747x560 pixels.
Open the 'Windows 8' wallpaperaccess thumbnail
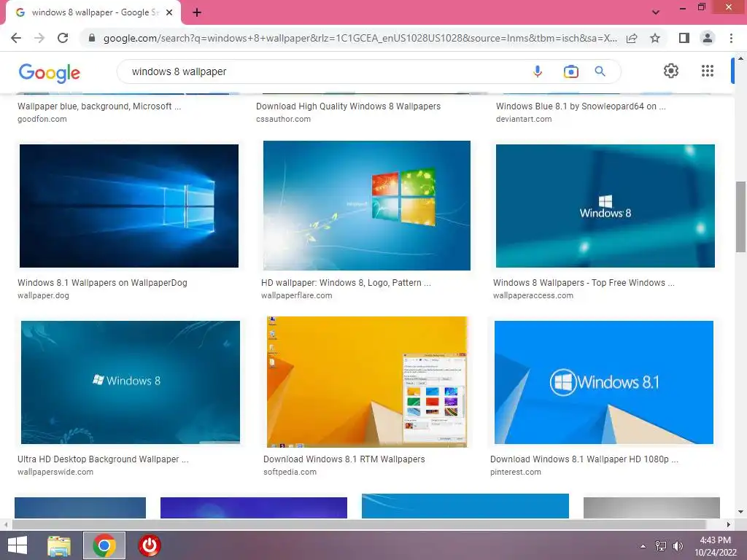(x=605, y=206)
